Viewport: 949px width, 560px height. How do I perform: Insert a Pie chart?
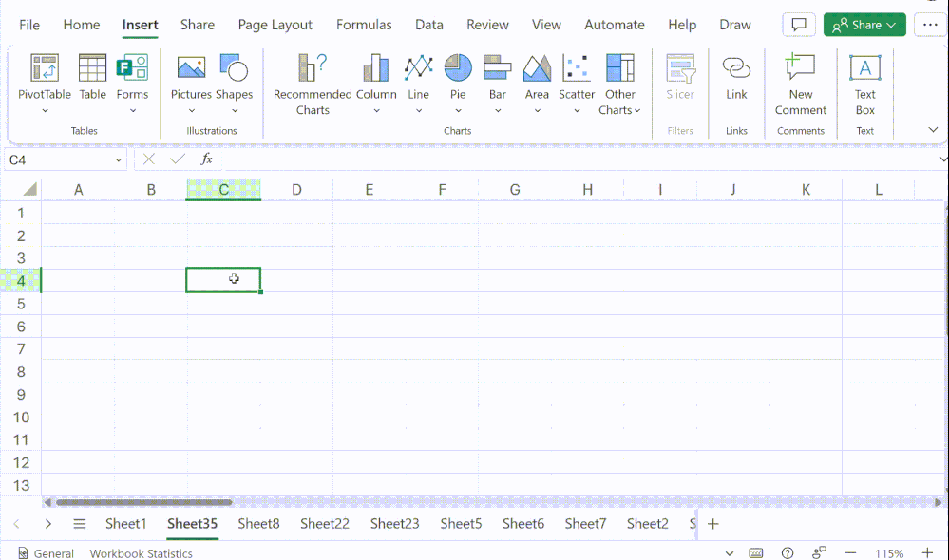pyautogui.click(x=458, y=78)
